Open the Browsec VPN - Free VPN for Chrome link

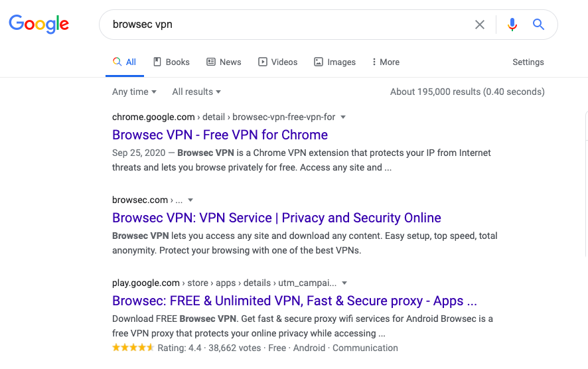[220, 135]
